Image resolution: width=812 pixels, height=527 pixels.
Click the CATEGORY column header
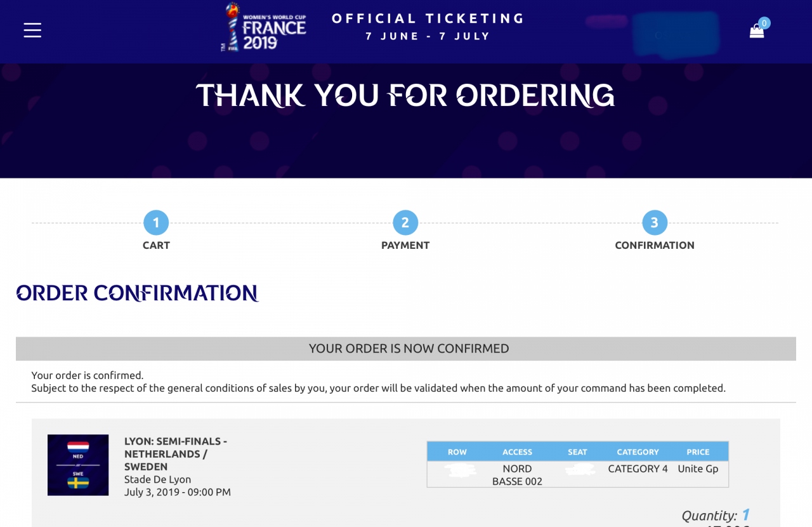click(x=638, y=452)
